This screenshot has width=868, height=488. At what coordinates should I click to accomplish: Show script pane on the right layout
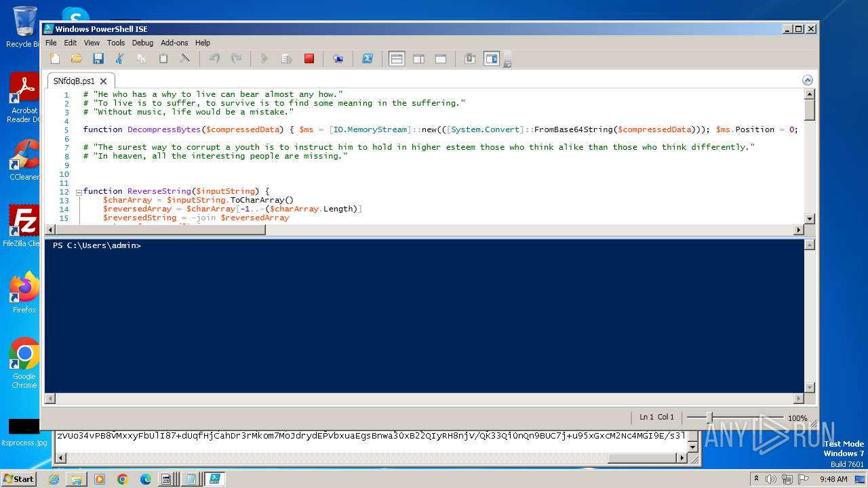(418, 59)
